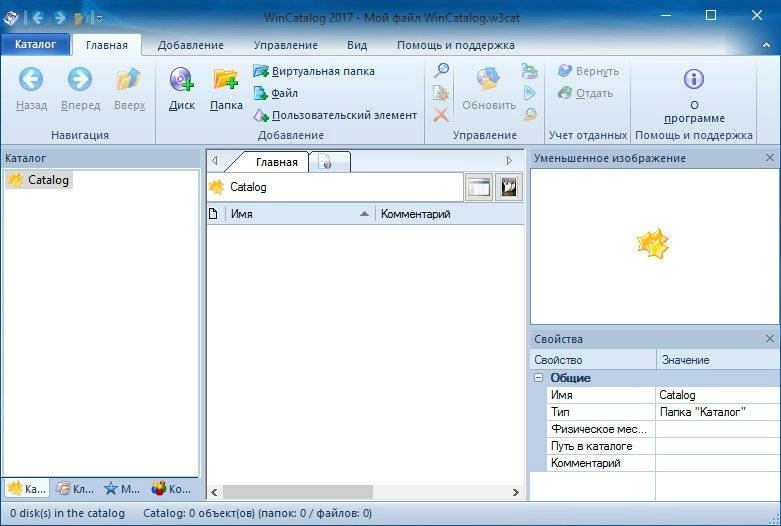Image resolution: width=781 pixels, height=526 pixels.
Task: Click the Catalog star thumbnail image
Action: (653, 244)
